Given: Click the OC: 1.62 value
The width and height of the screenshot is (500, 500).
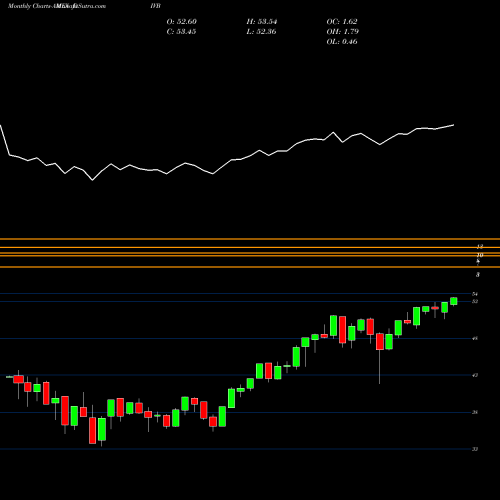Looking at the screenshot, I should 342,22.
